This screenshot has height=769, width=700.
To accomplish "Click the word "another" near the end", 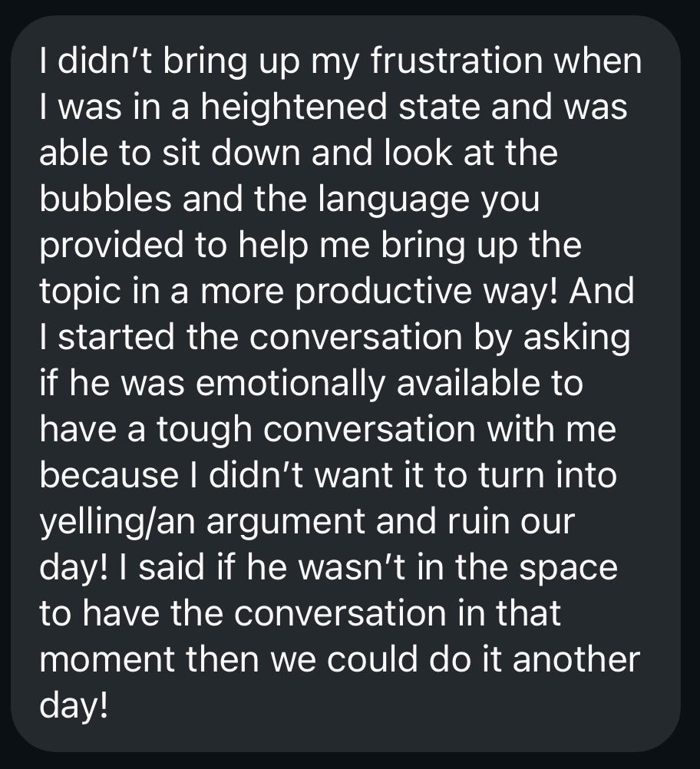I will tap(579, 660).
